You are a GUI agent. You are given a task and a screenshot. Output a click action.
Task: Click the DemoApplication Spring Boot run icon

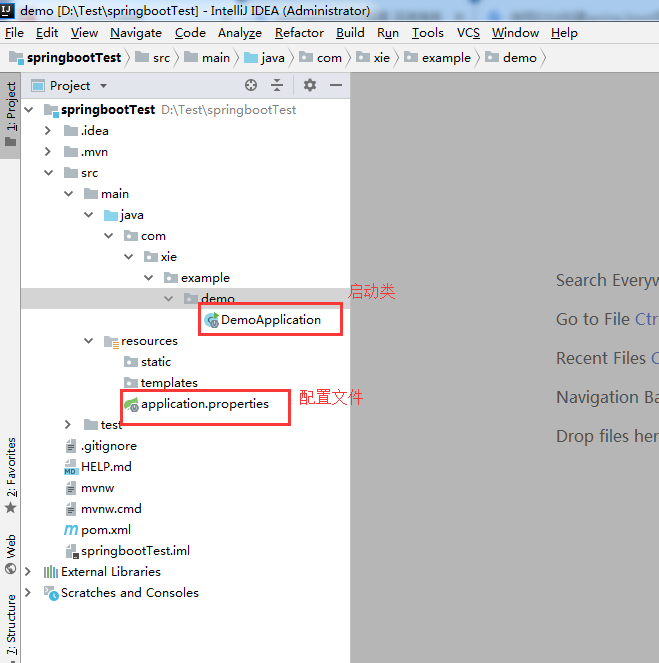click(x=211, y=320)
